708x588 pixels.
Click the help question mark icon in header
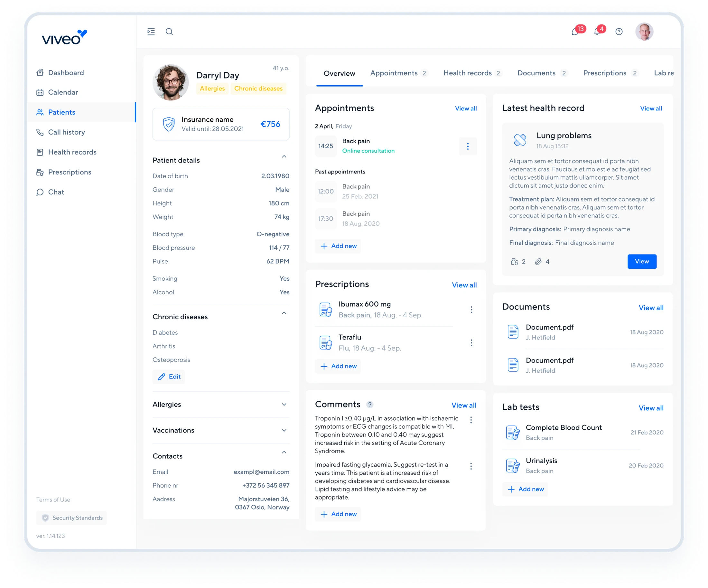619,32
